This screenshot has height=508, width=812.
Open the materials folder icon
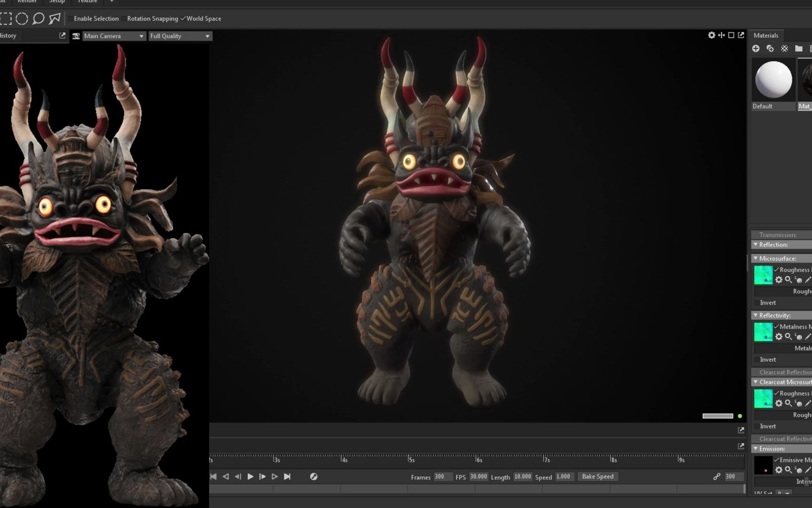(798, 48)
